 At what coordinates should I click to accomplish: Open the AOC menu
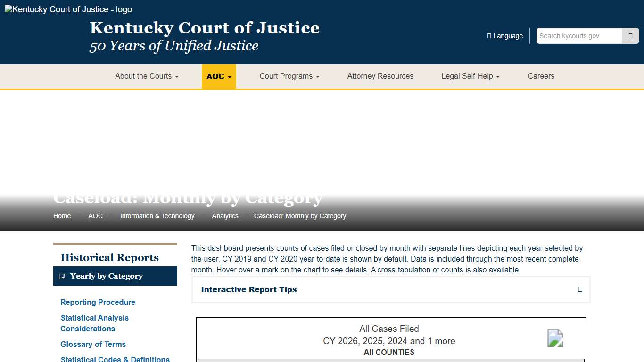click(x=219, y=76)
